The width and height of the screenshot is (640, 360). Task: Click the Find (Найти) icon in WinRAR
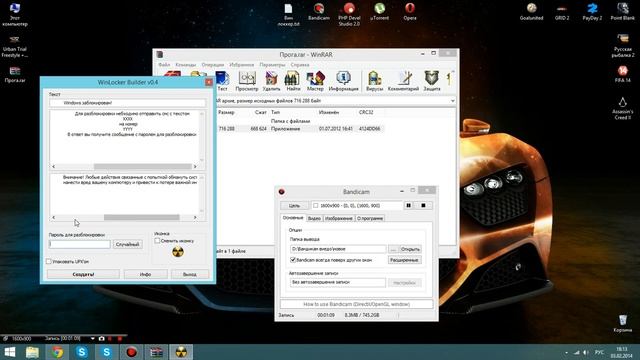(x=293, y=80)
